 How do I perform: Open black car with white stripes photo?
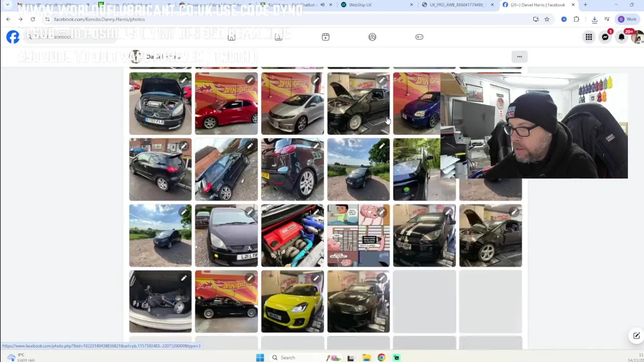pos(424,235)
